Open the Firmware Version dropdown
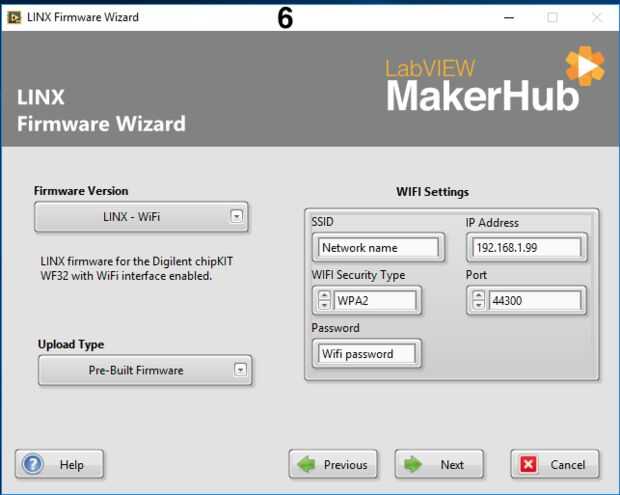The height and width of the screenshot is (495, 620). click(x=141, y=217)
